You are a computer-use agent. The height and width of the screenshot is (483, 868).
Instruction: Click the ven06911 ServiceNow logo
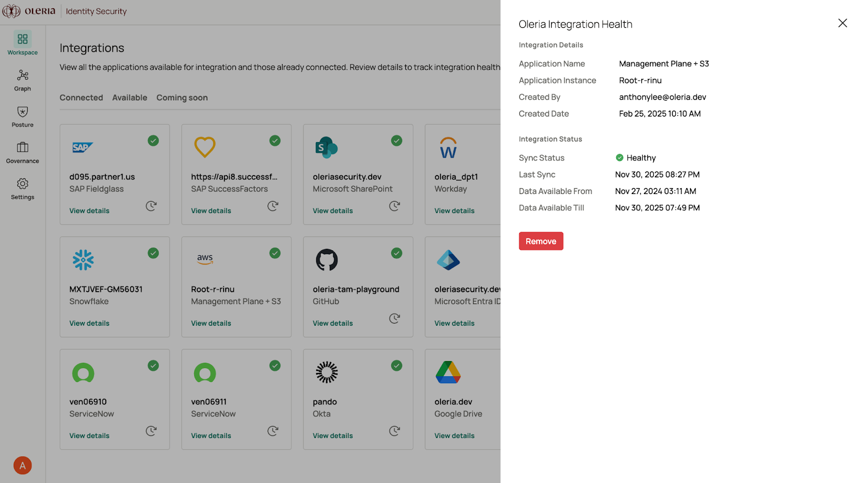coord(205,373)
